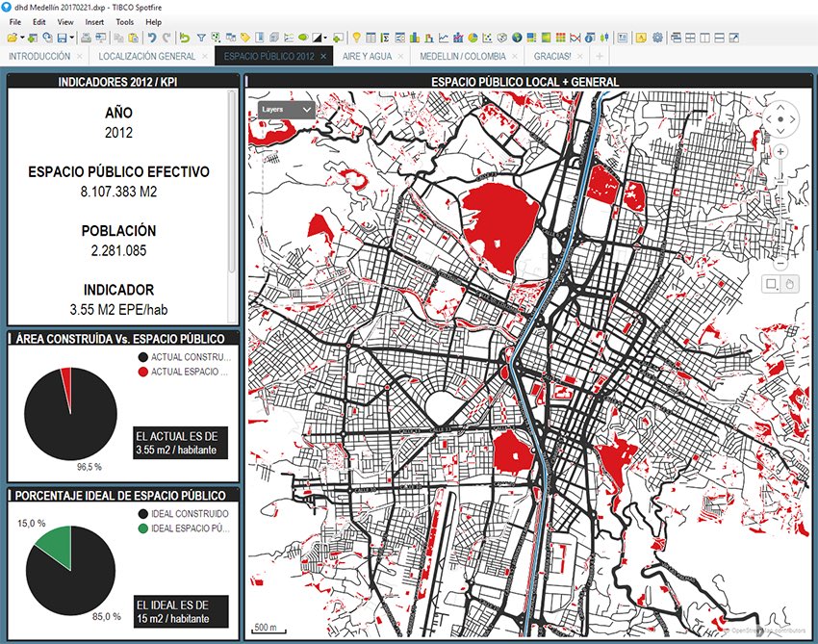Insert a Pie Chart visualization
Screen dimensions: 818x644
pyautogui.click(x=473, y=38)
